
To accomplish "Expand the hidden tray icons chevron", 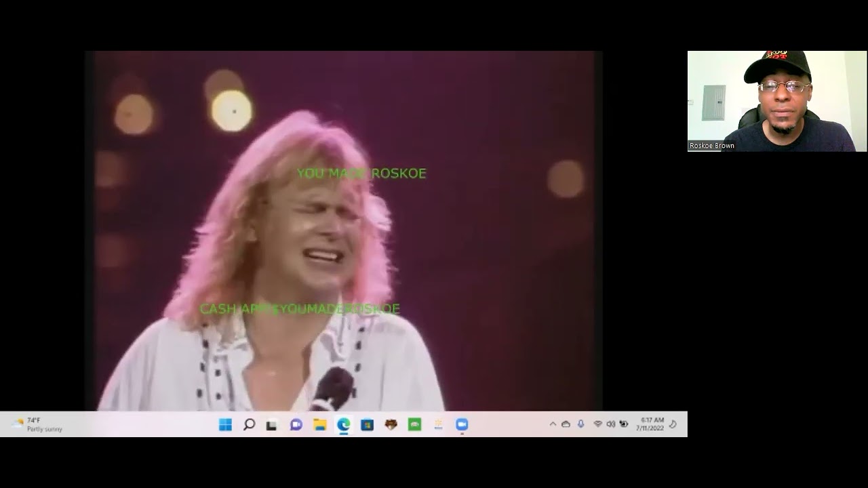I will (553, 424).
